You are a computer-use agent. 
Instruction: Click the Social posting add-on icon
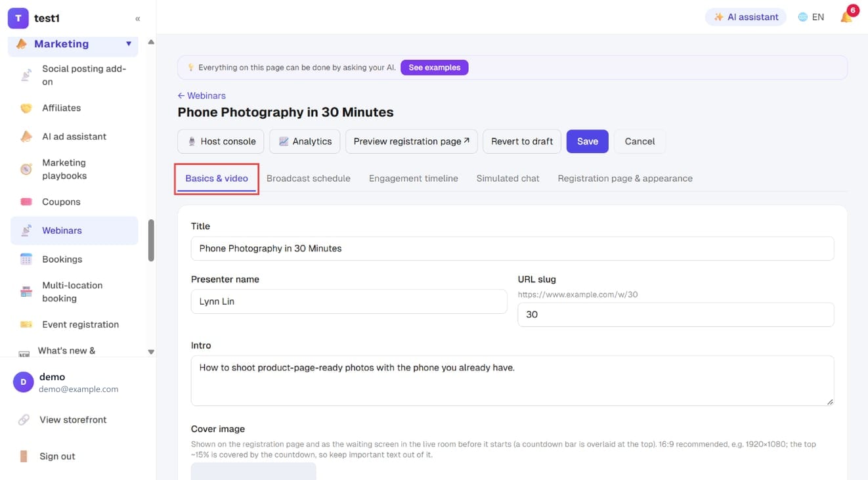pos(26,75)
